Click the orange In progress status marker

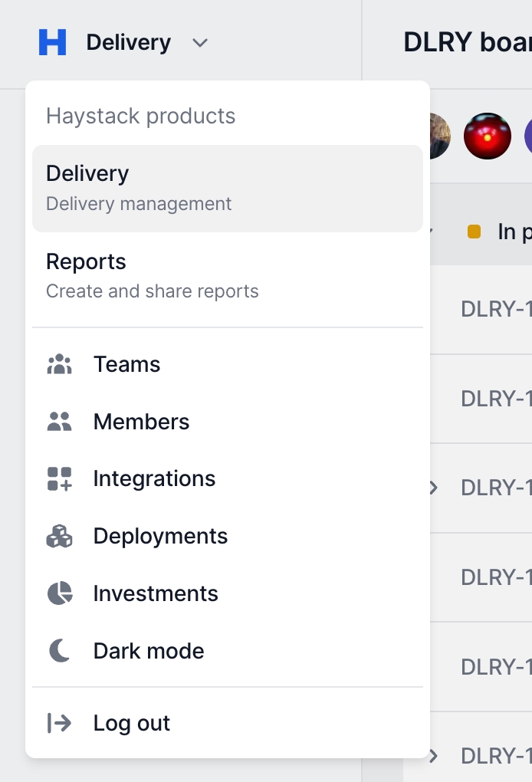(474, 232)
